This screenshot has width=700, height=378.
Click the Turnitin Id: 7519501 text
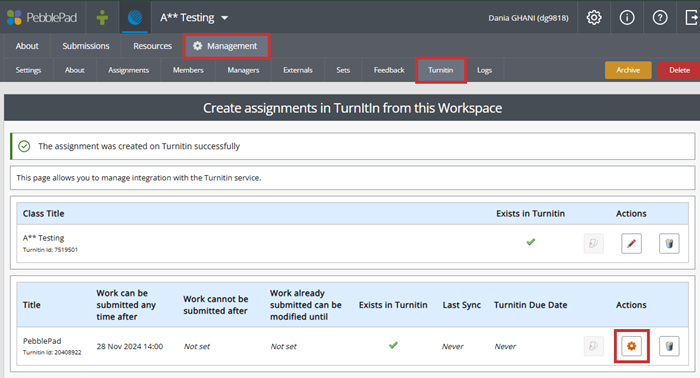[50, 250]
